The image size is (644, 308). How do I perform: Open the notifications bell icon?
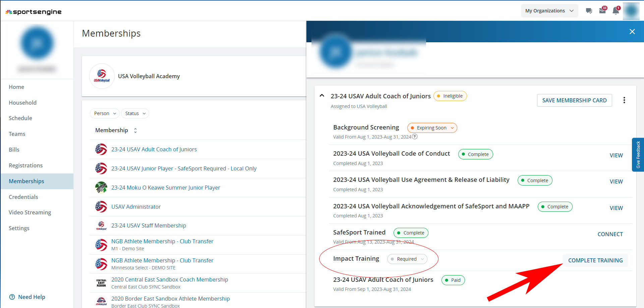pos(616,10)
